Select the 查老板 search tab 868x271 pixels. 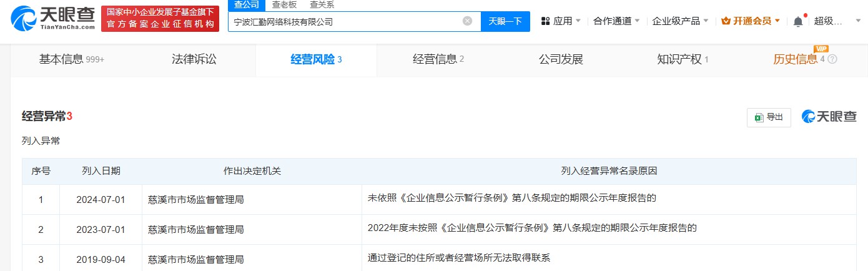[x=284, y=5]
